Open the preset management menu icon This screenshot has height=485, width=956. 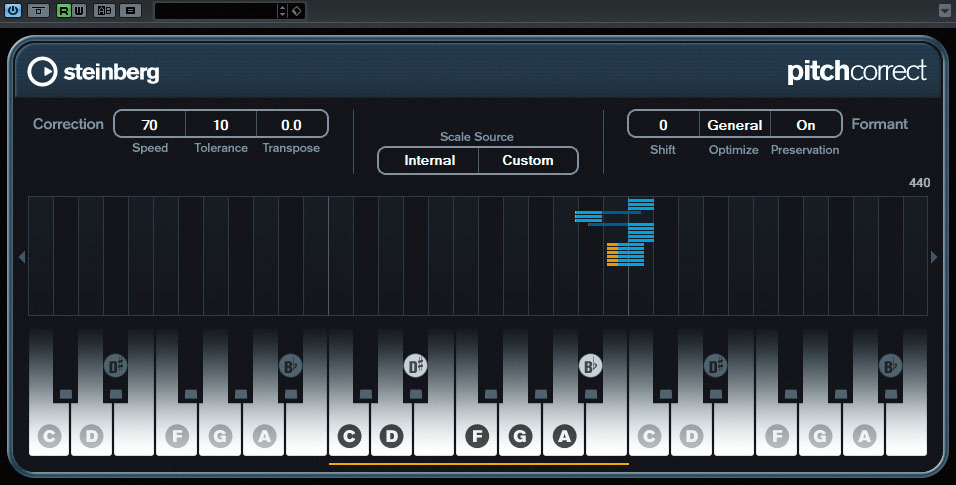tap(130, 10)
